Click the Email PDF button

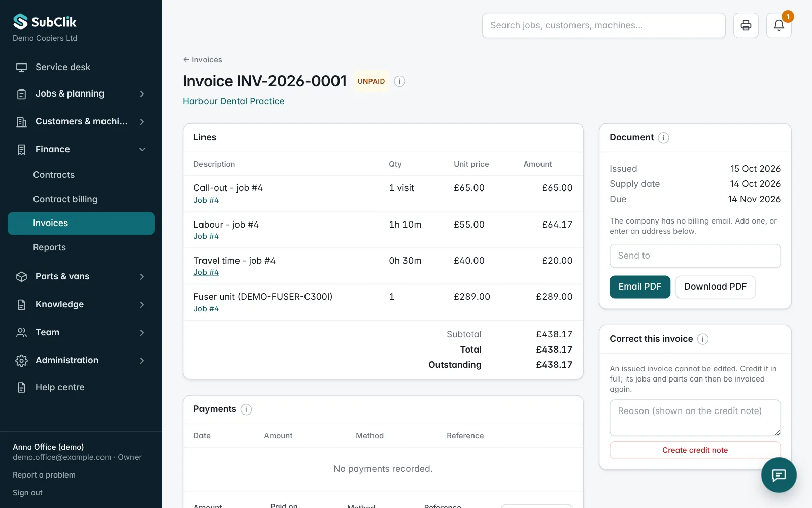tap(640, 287)
